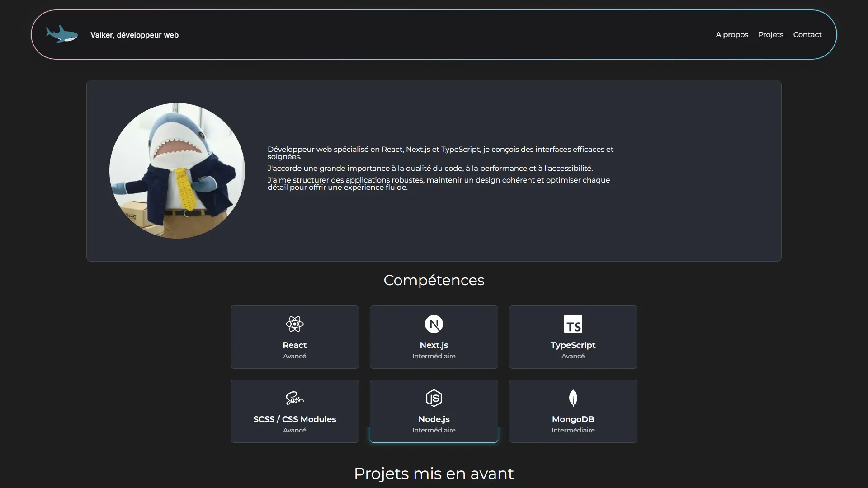Open the Contact navigation link

pos(807,35)
